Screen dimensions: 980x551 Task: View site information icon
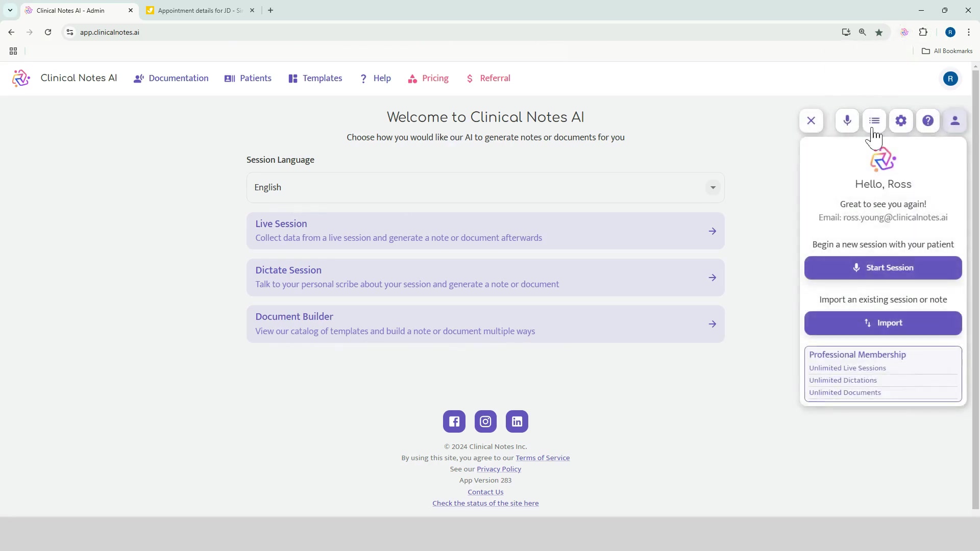click(70, 32)
